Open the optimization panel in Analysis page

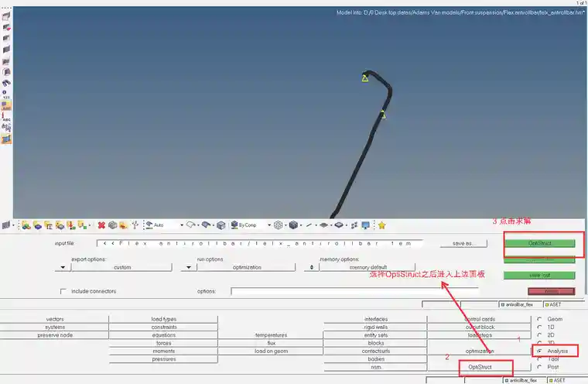click(x=480, y=351)
